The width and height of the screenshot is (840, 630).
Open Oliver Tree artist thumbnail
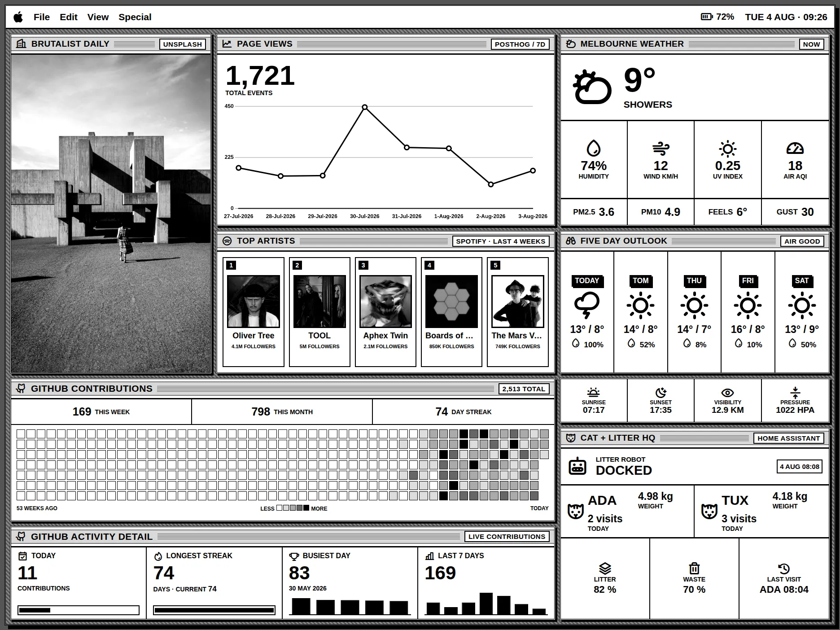[x=254, y=302]
